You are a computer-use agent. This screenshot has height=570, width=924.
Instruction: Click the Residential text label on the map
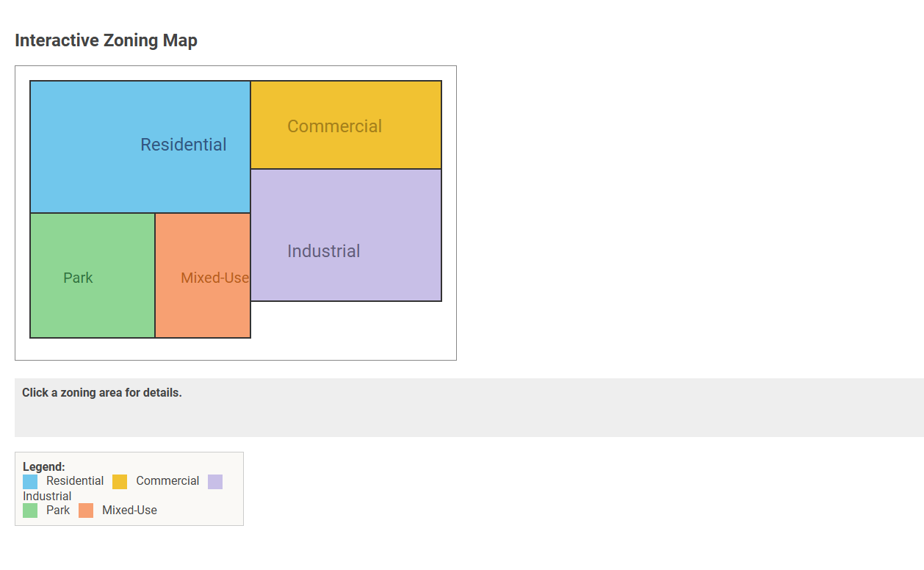[x=183, y=145]
